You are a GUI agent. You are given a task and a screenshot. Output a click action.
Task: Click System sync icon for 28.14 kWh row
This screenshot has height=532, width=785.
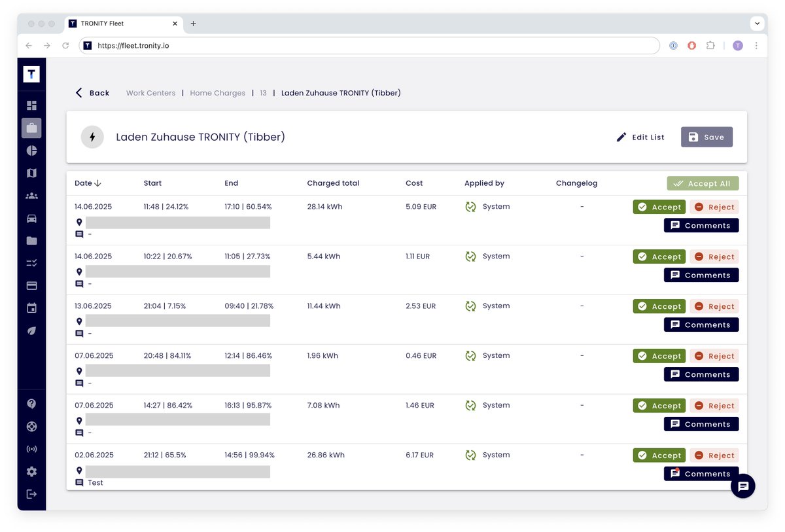click(470, 207)
